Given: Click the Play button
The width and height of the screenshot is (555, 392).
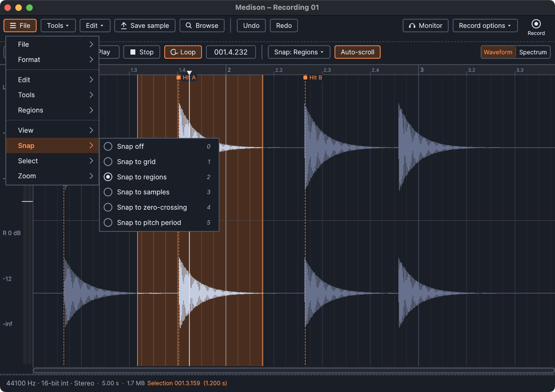Looking at the screenshot, I should pyautogui.click(x=109, y=52).
